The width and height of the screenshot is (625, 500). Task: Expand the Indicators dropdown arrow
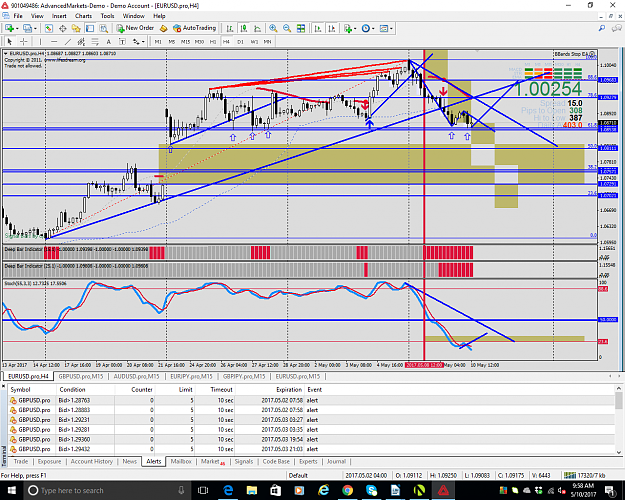click(355, 28)
